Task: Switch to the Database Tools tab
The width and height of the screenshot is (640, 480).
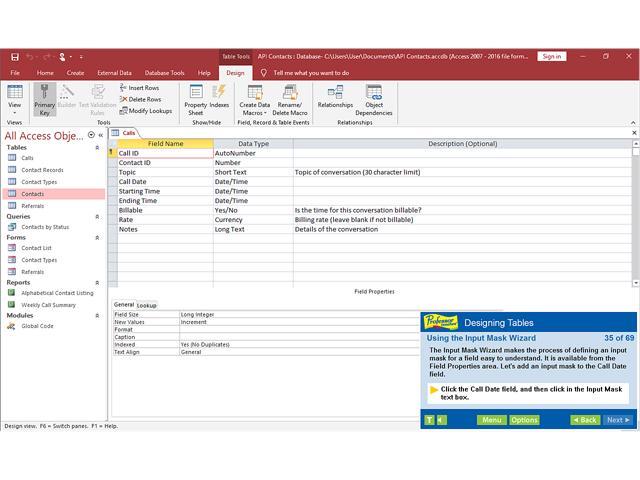Action: click(x=164, y=73)
